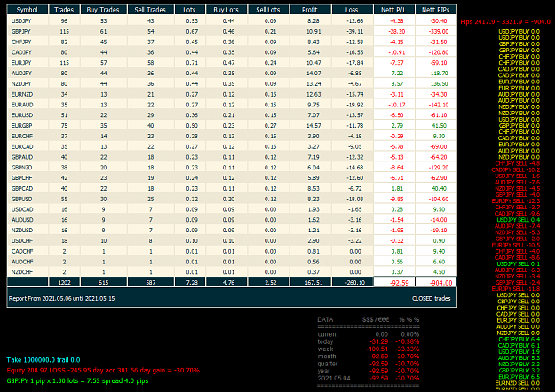Select the CADCHF row symbol cell
Screen dimensions: 555x392
click(28, 251)
